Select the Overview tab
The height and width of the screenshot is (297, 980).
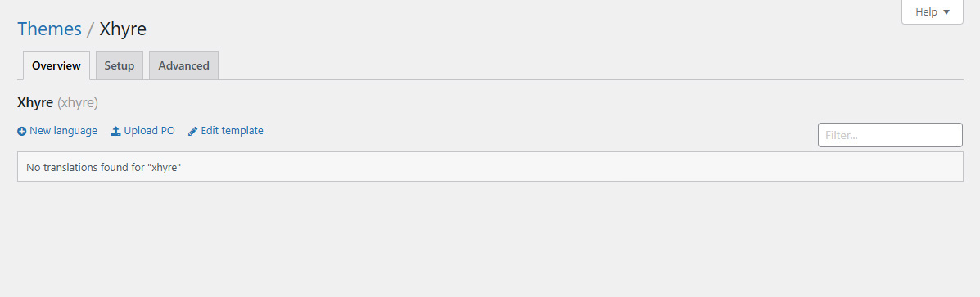(56, 65)
